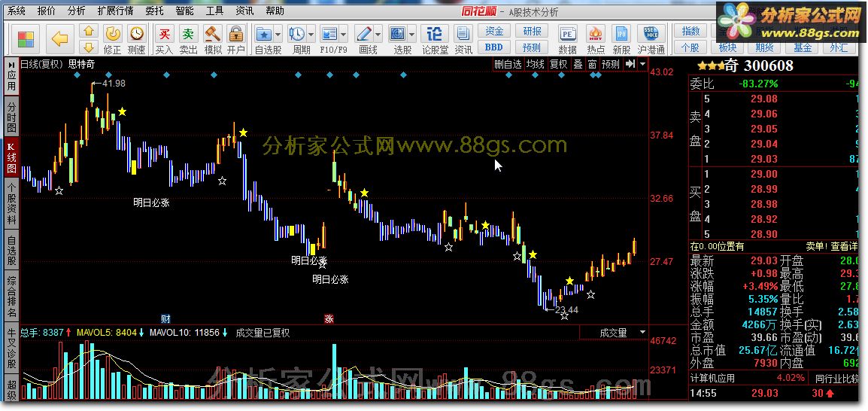
Task: Click the 删自选 button
Action: 508,64
